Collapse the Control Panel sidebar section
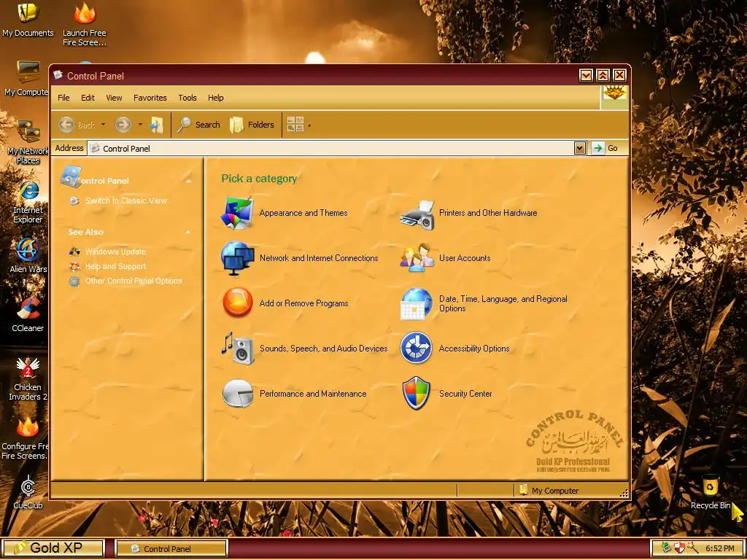 (x=189, y=181)
